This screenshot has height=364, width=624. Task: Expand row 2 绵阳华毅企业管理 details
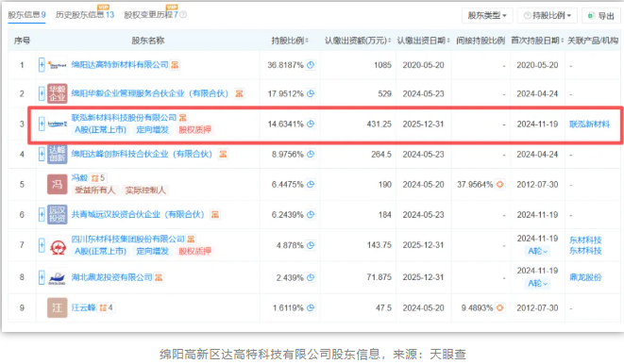pyautogui.click(x=42, y=93)
